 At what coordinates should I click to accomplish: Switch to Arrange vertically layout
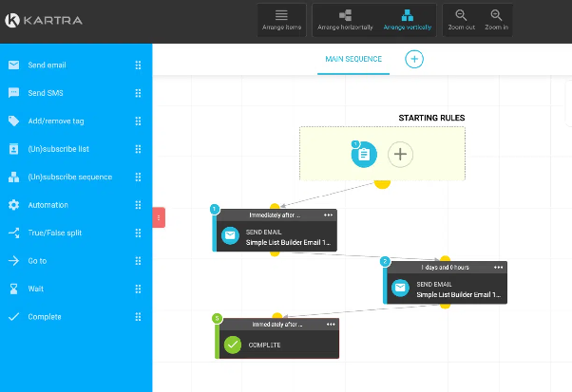pyautogui.click(x=407, y=20)
